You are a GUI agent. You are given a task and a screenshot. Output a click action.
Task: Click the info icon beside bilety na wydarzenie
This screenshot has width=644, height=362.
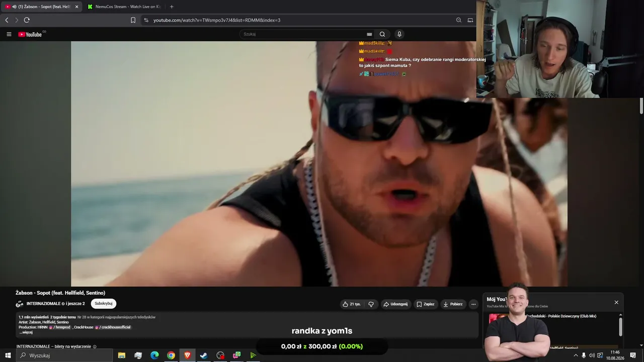95,346
